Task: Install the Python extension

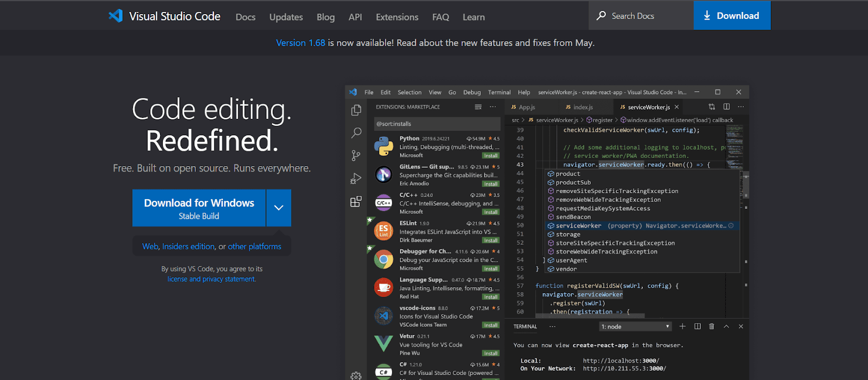Action: click(x=490, y=156)
